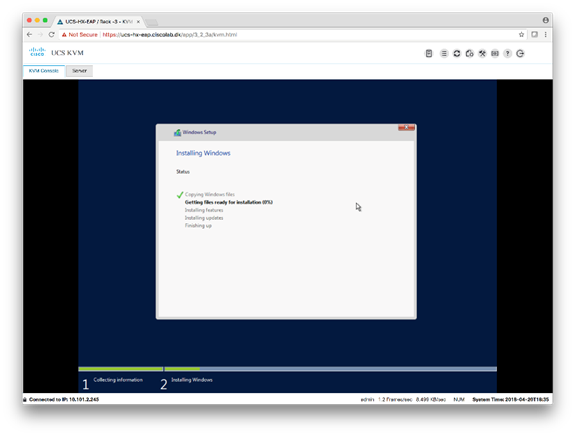The height and width of the screenshot is (436, 575).
Task: Click 'Installing features' status line
Action: click(x=204, y=210)
